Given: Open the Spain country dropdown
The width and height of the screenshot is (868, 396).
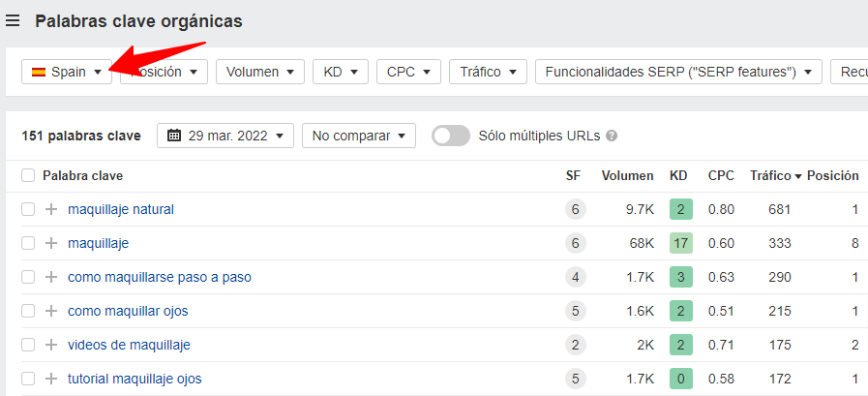Looking at the screenshot, I should (67, 72).
